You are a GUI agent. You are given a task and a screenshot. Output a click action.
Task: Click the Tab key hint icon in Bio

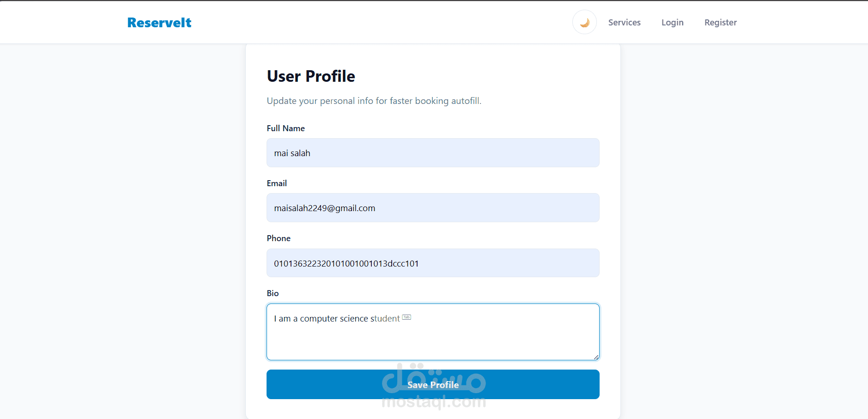click(407, 317)
